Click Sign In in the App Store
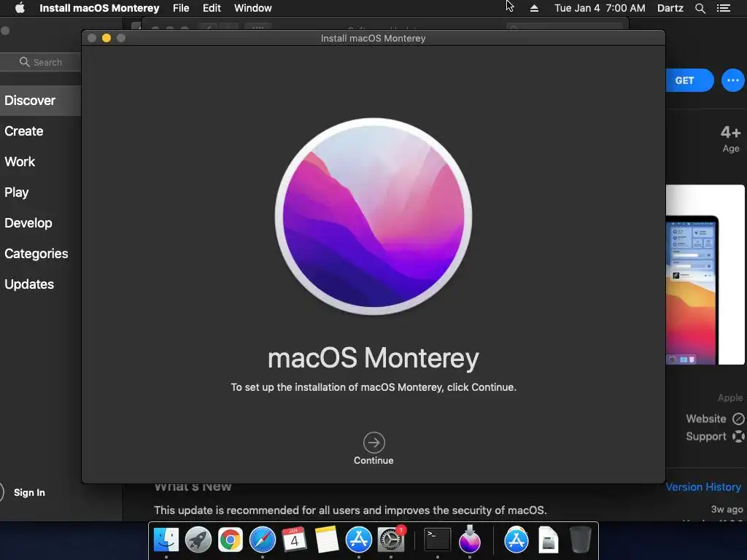This screenshot has height=560, width=747. click(x=29, y=492)
